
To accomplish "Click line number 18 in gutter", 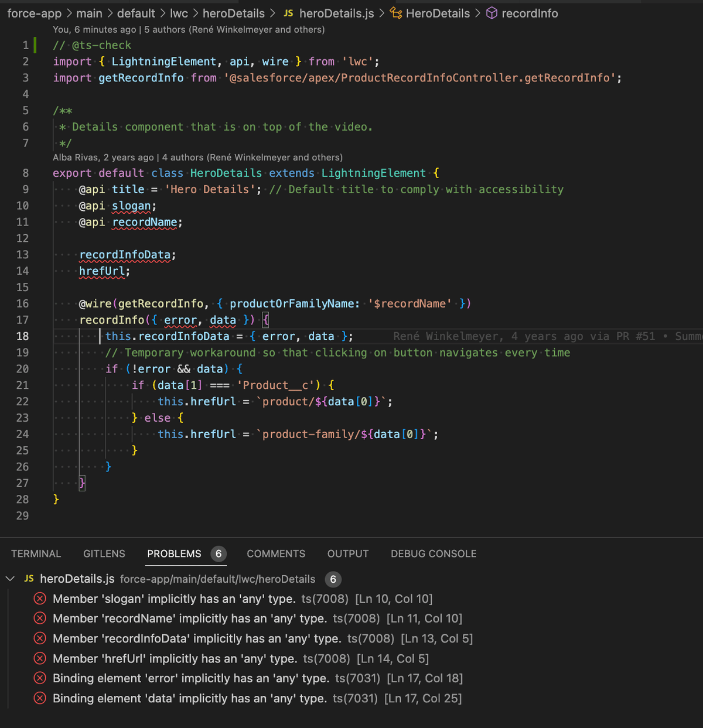I will 22,336.
